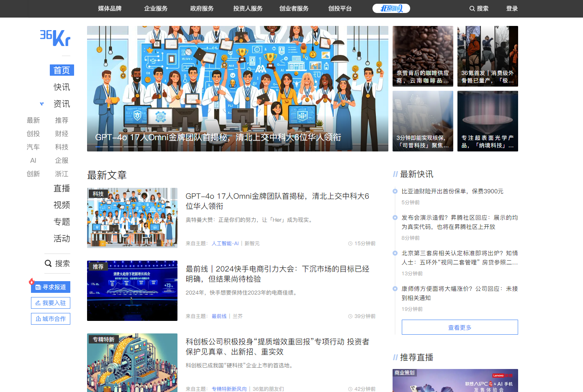Open article title GPT-4o 17人Omni金牌团队
This screenshot has height=392, width=583.
(277, 201)
